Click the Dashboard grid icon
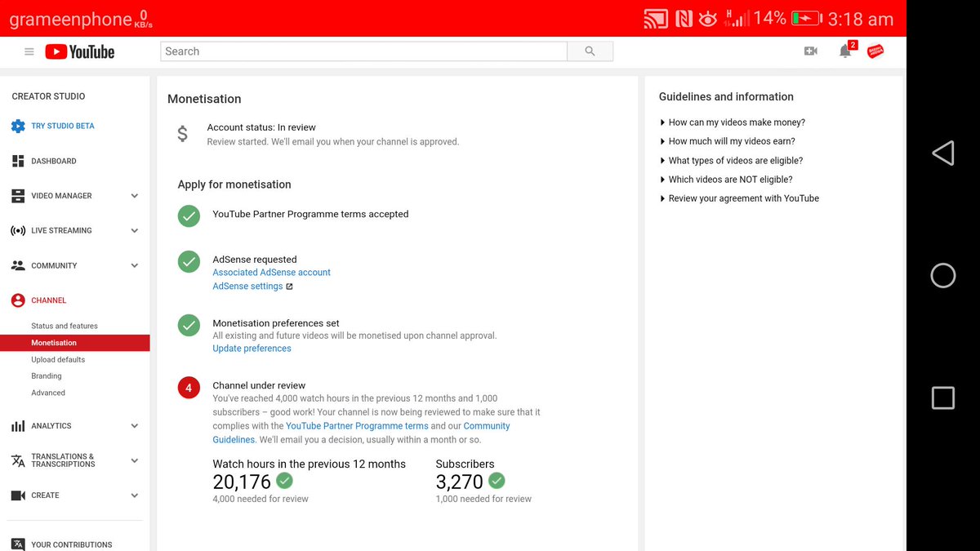 [18, 161]
